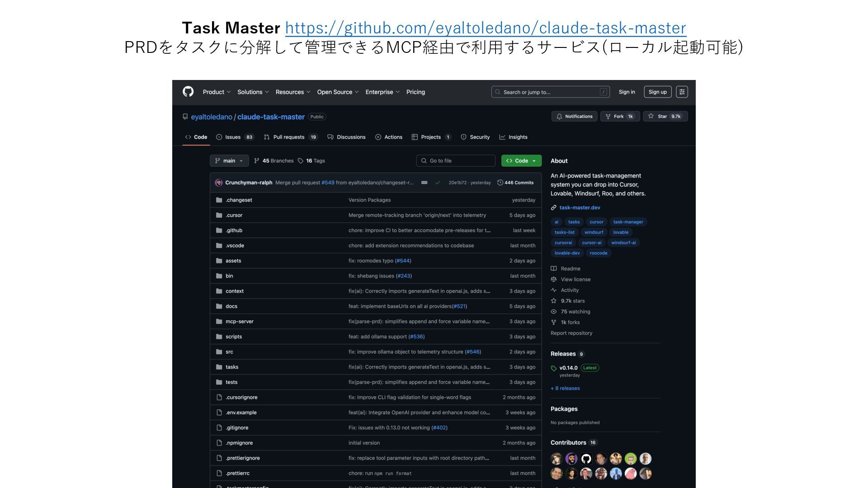868x488 pixels.
Task: Expand the Resources menu
Action: (x=293, y=92)
